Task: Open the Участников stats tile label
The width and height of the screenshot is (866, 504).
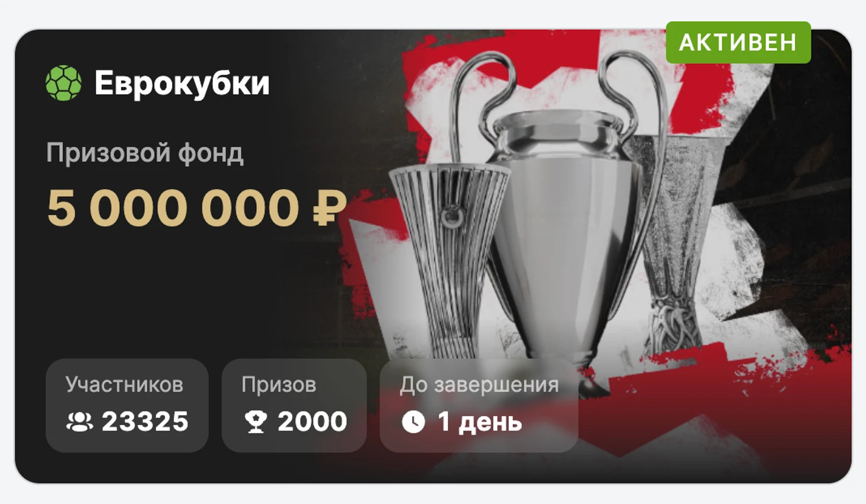Action: pos(125,384)
